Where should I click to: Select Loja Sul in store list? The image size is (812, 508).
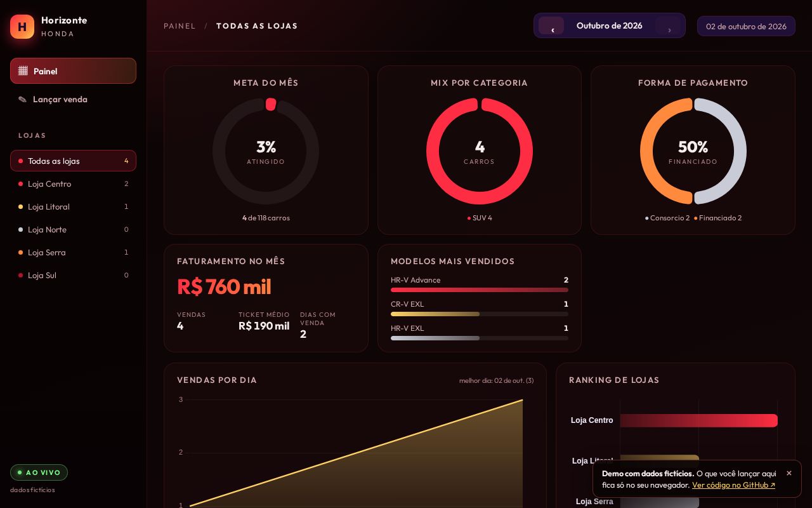73,275
